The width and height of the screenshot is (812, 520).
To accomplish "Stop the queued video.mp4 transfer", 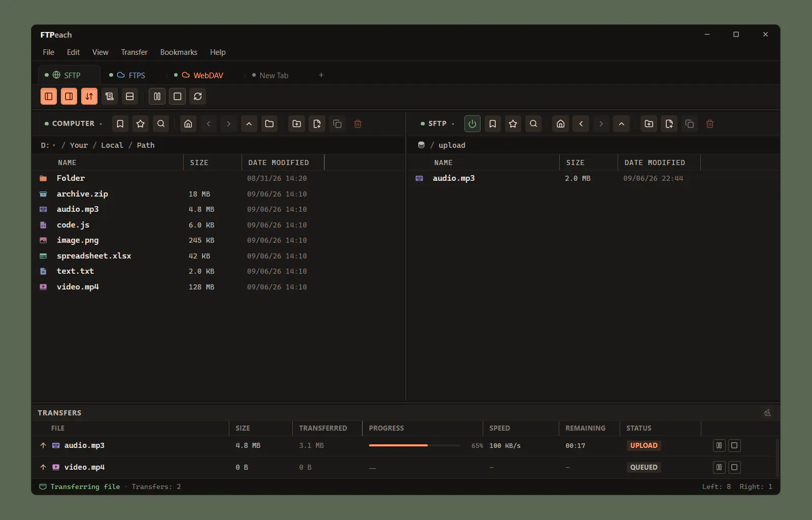I will point(734,467).
